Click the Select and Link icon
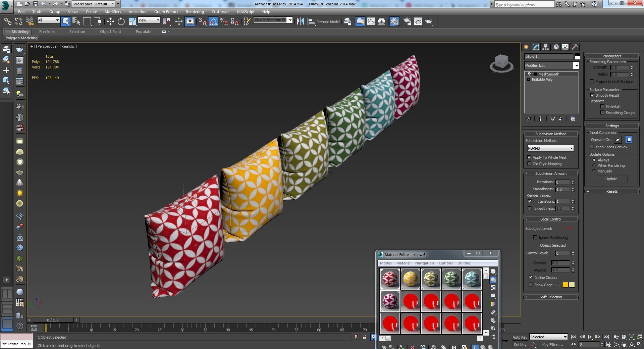The width and height of the screenshot is (644, 349). click(8, 21)
